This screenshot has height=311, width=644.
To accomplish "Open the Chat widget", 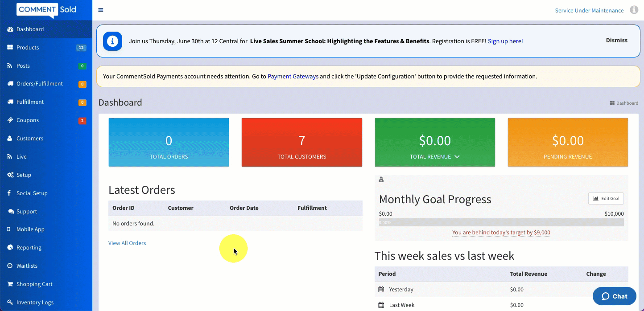I will click(614, 296).
